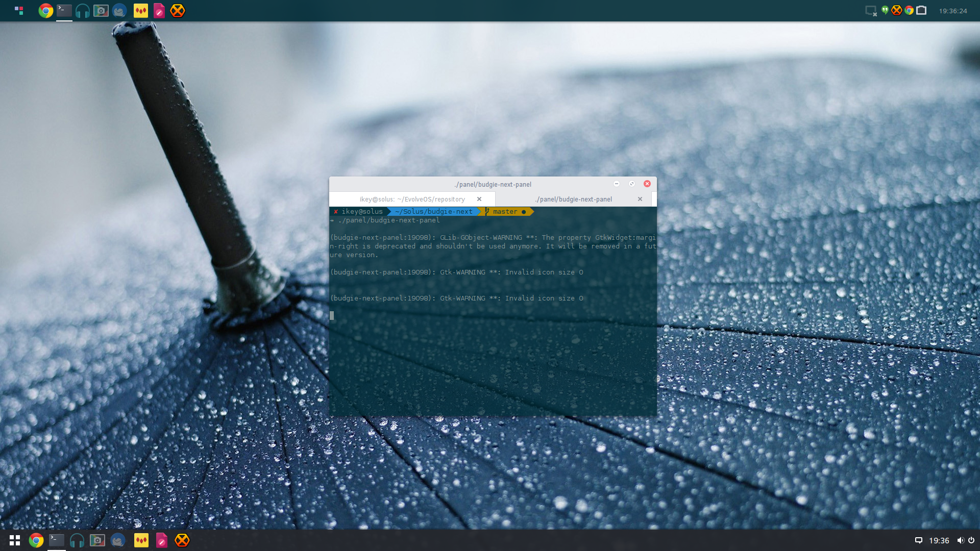Click the Chrome tray icon at top right
The height and width of the screenshot is (551, 980).
point(909,10)
